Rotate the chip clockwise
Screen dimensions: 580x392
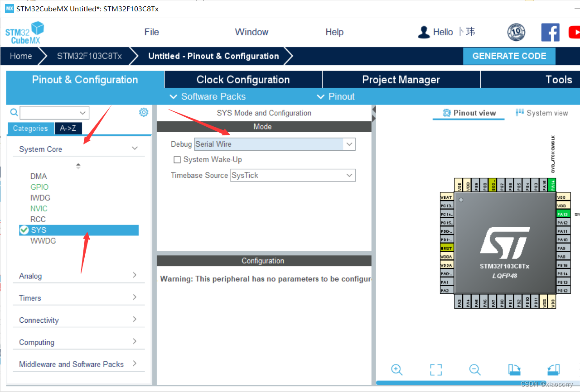514,369
